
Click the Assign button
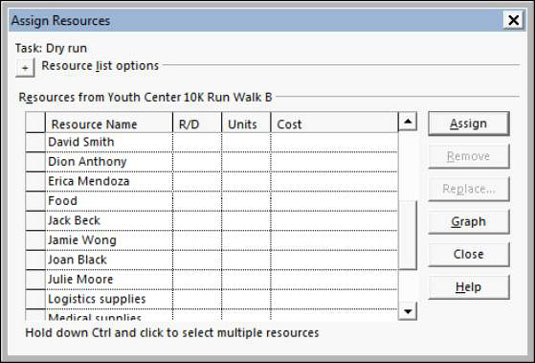pos(468,124)
